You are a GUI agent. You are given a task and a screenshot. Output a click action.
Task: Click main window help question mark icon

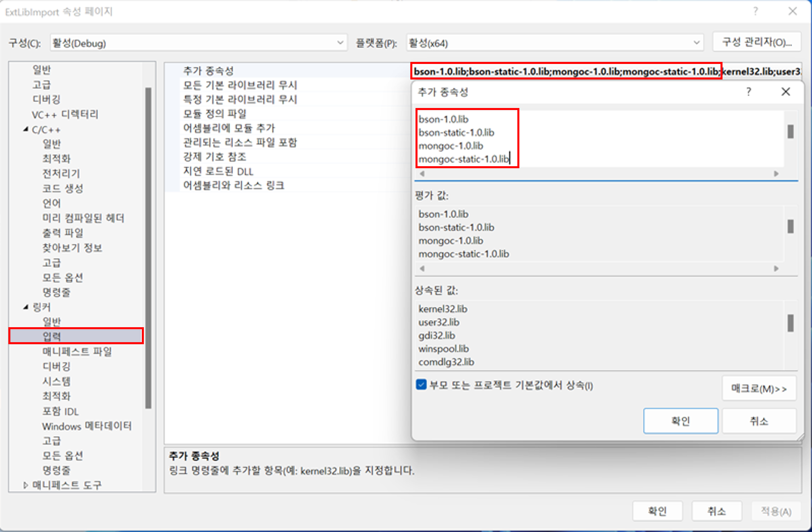[755, 12]
